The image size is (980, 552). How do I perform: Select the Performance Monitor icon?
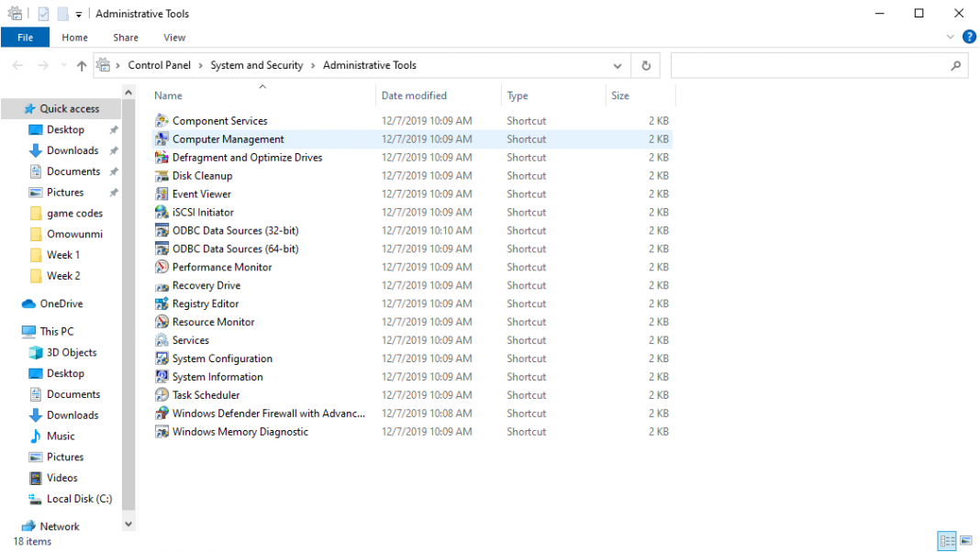[x=162, y=268]
